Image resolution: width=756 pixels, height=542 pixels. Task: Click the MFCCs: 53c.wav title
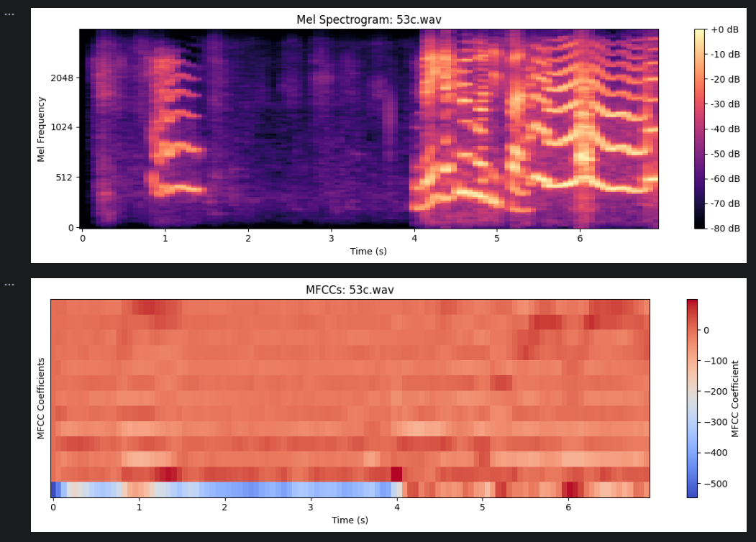[350, 290]
